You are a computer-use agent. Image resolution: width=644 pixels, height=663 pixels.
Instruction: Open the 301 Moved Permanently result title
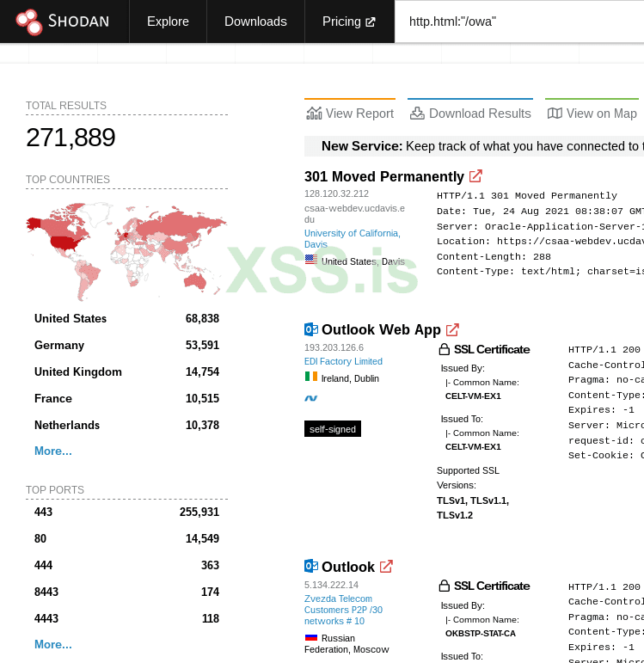(x=384, y=176)
